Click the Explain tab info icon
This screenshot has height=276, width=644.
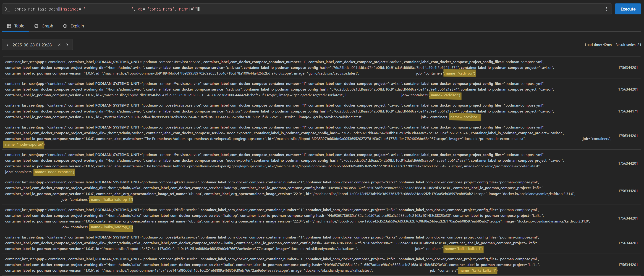click(x=65, y=26)
